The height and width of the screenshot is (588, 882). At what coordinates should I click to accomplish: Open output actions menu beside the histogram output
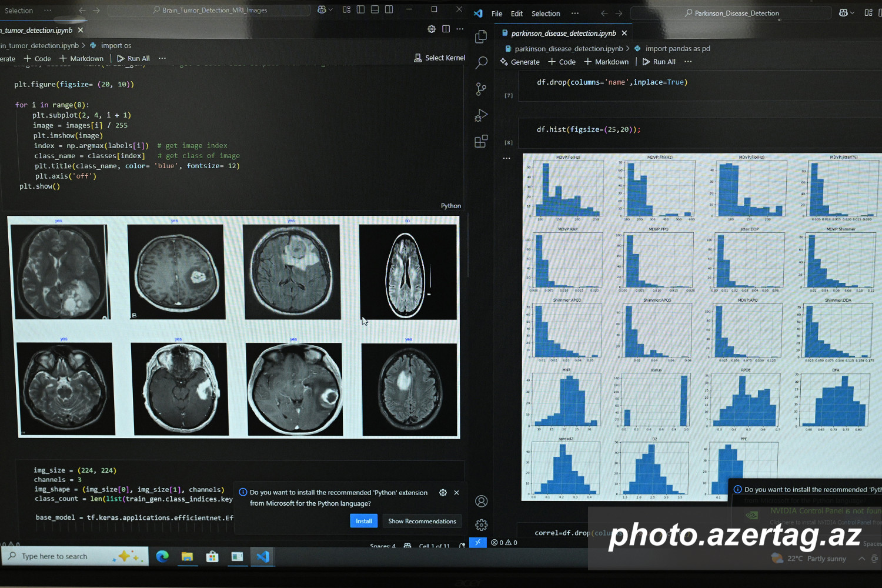(x=506, y=158)
